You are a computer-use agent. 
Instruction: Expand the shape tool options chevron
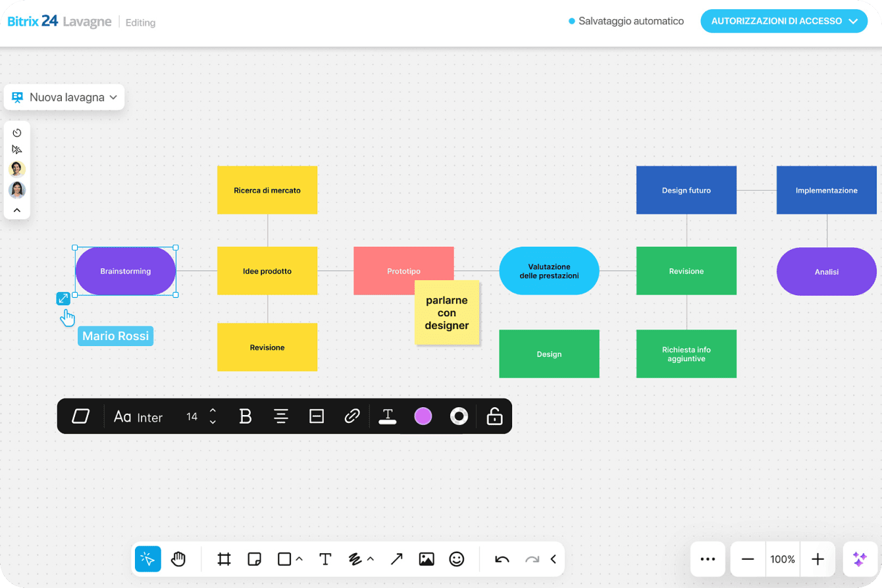(x=299, y=559)
